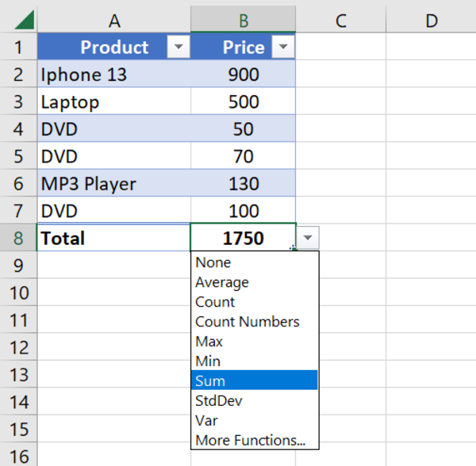The width and height of the screenshot is (476, 466).
Task: Select Count Numbers in the function list
Action: pos(255,322)
